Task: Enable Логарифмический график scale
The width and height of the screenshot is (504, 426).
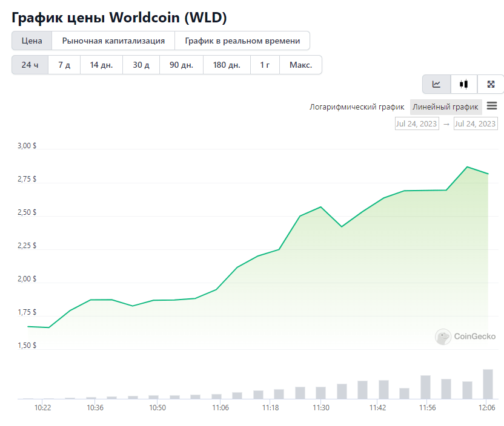Action: click(x=357, y=107)
